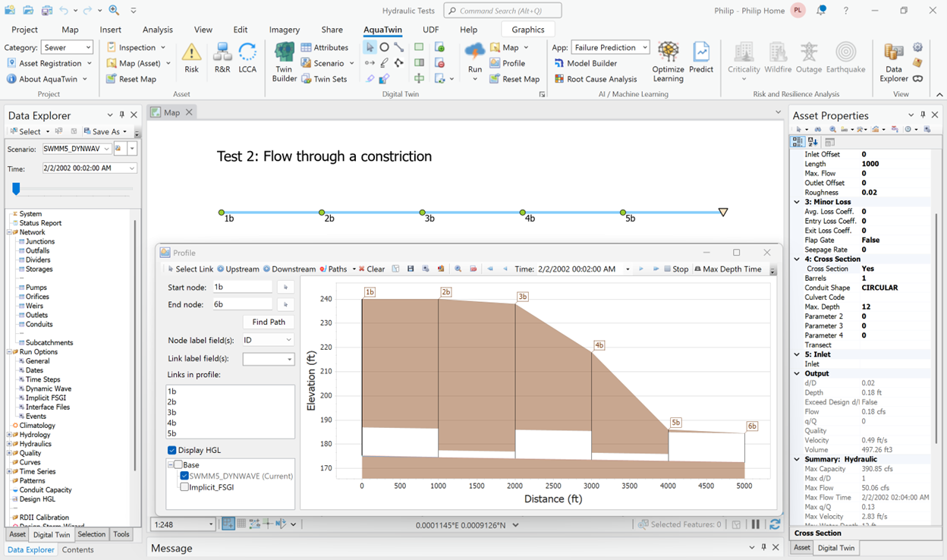Click the Start node input field
Screen dimensions: 947x560
pyautogui.click(x=241, y=287)
